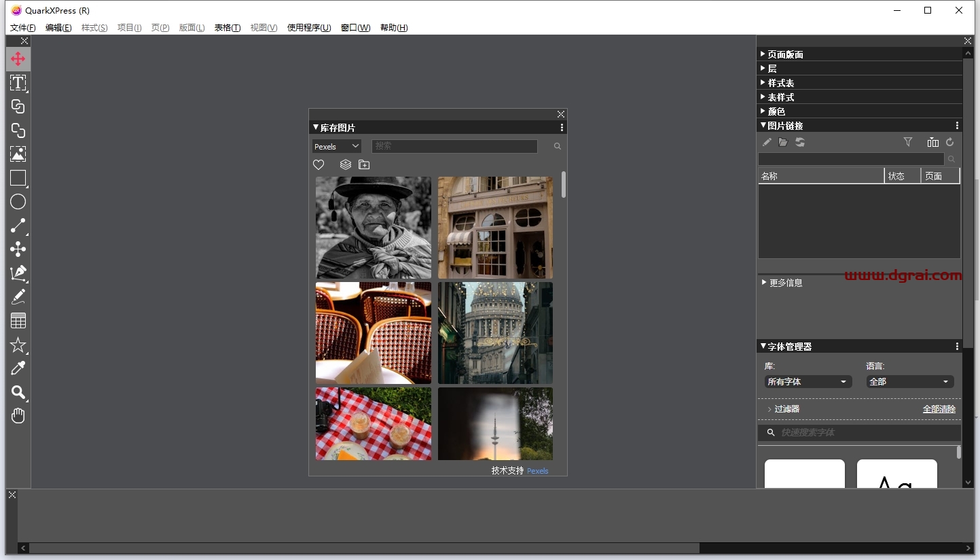Open the Pexels source dropdown
Image resolution: width=980 pixels, height=560 pixels.
click(336, 146)
